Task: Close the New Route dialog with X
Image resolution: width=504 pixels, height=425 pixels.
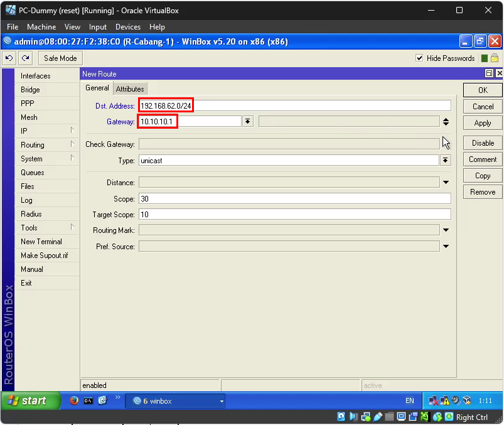Action: tap(499, 74)
